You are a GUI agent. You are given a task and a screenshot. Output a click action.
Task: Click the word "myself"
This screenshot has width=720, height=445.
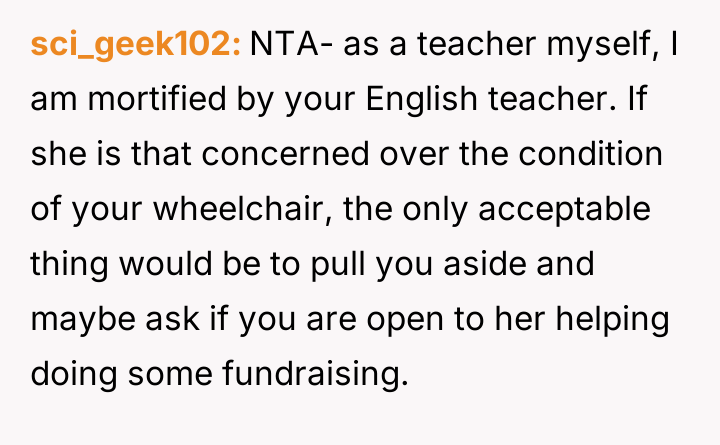[598, 46]
